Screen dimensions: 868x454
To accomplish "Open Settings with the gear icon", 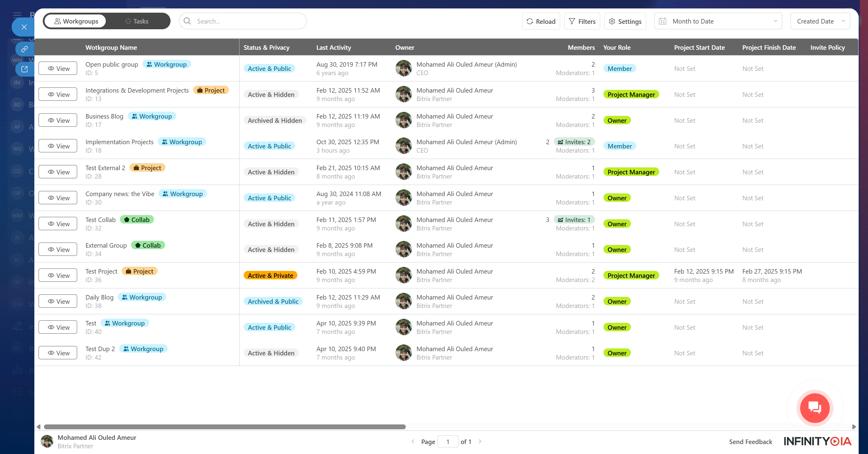I will point(625,21).
